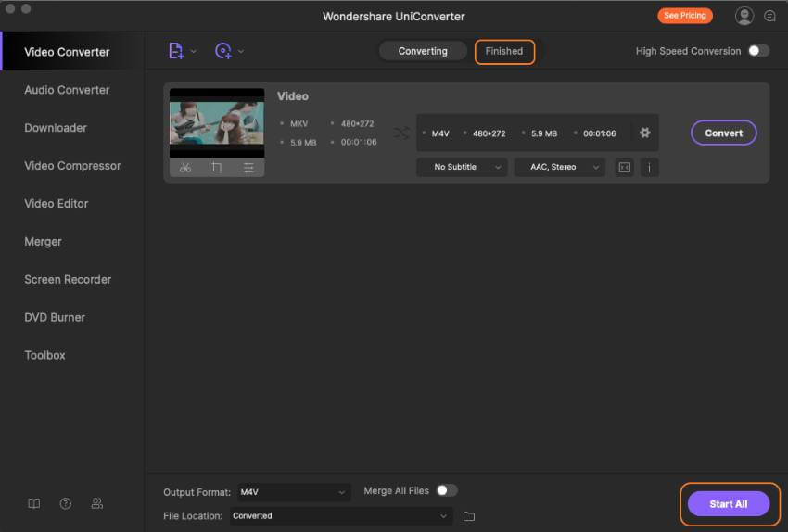The height and width of the screenshot is (532, 788).
Task: Open the scissors trim tool
Action: (185, 167)
